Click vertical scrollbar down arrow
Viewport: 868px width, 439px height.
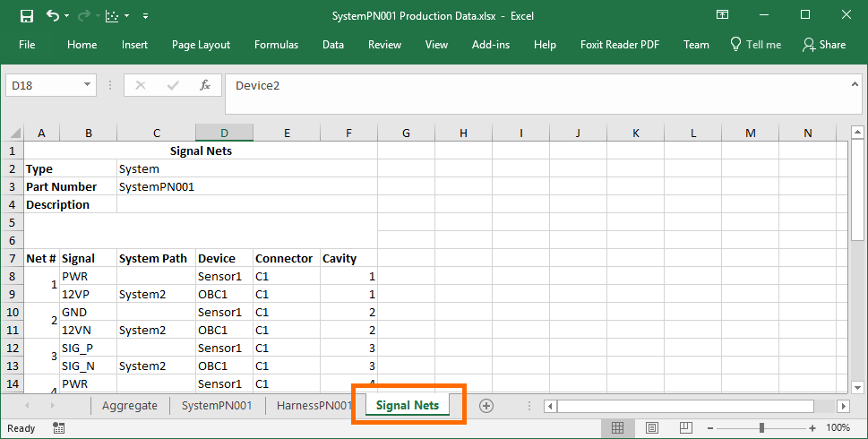click(x=857, y=388)
